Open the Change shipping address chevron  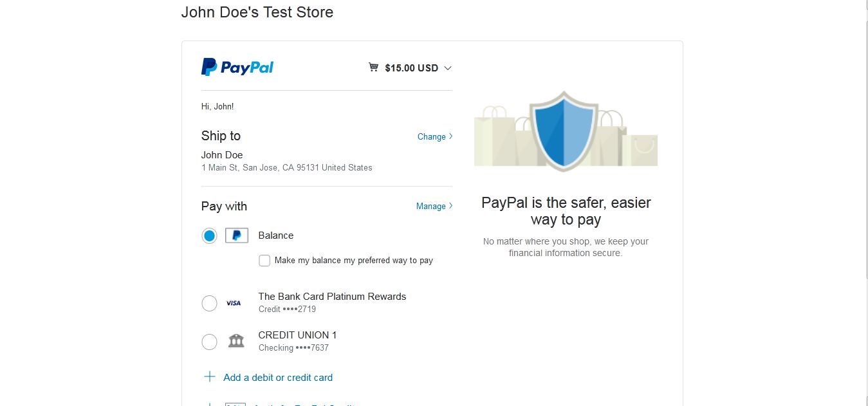pyautogui.click(x=450, y=136)
